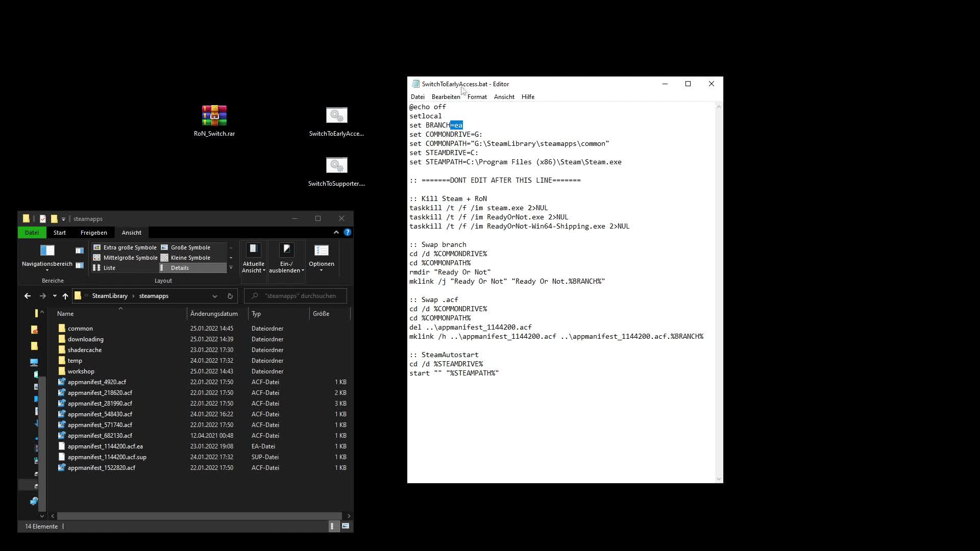The width and height of the screenshot is (980, 551).
Task: Click the Properties quick access icon in title bar
Action: 43,219
